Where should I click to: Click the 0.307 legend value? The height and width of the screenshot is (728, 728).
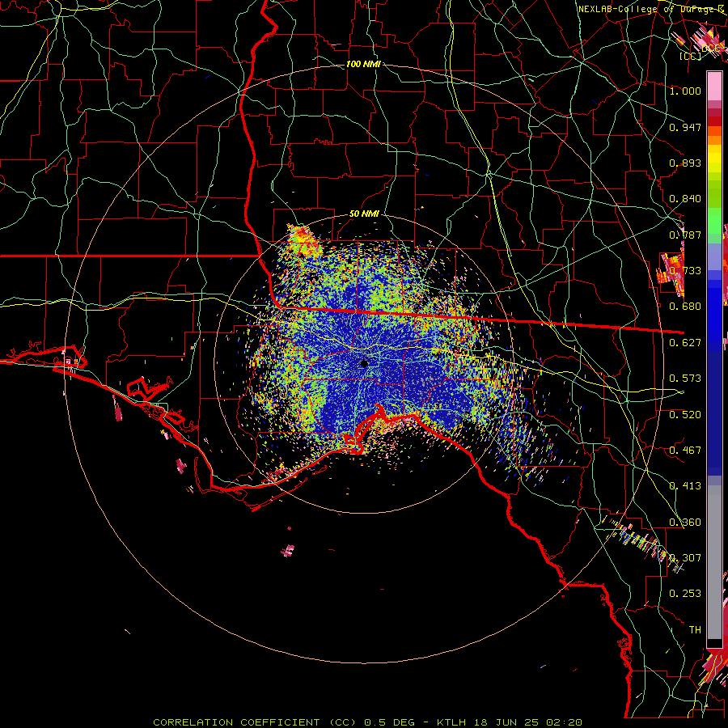[685, 557]
